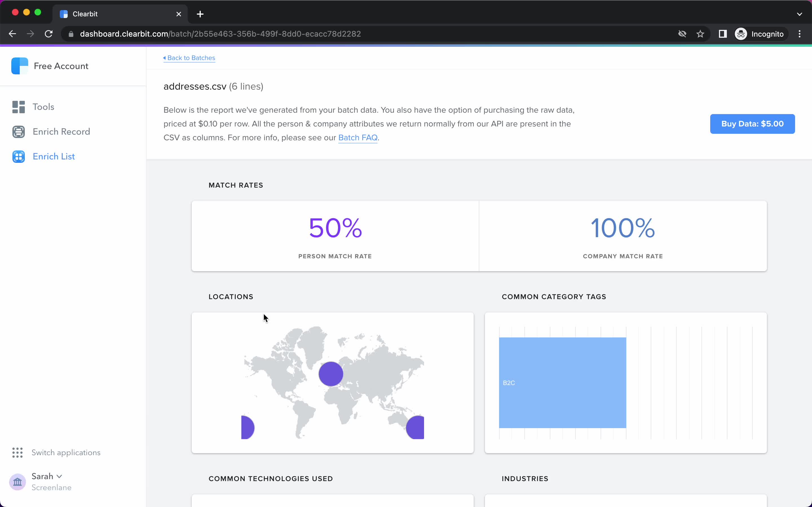Click the Enrich Record icon in sidebar
The width and height of the screenshot is (812, 507).
[19, 132]
